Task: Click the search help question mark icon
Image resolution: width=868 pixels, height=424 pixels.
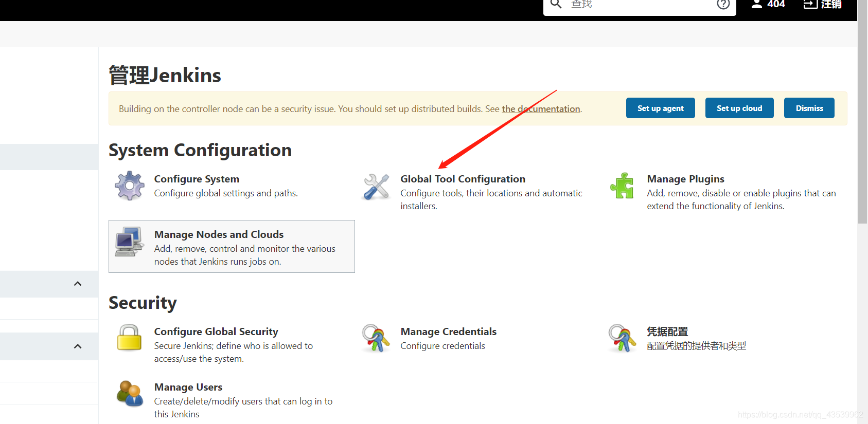Action: point(723,5)
